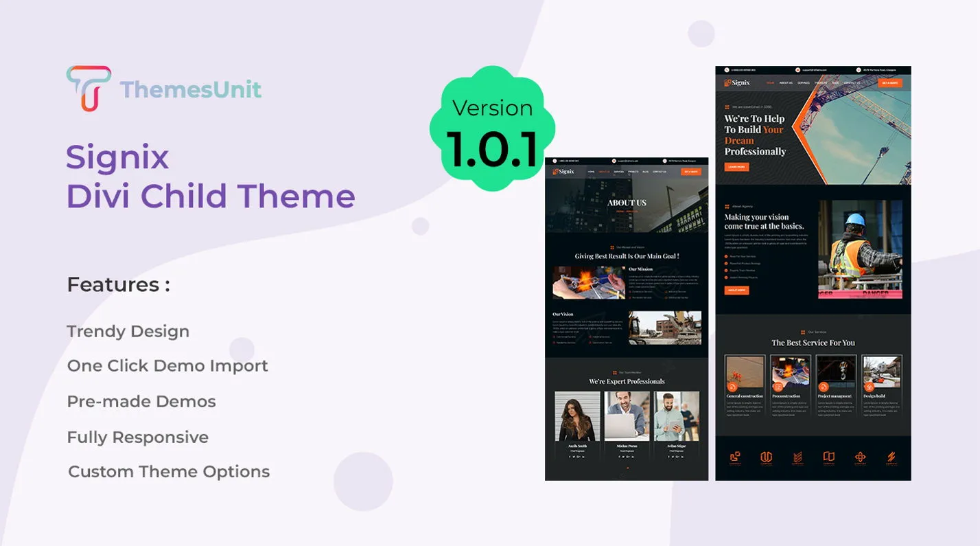980x546 pixels.
Task: Click the first orange company logo in footer row
Action: (735, 458)
